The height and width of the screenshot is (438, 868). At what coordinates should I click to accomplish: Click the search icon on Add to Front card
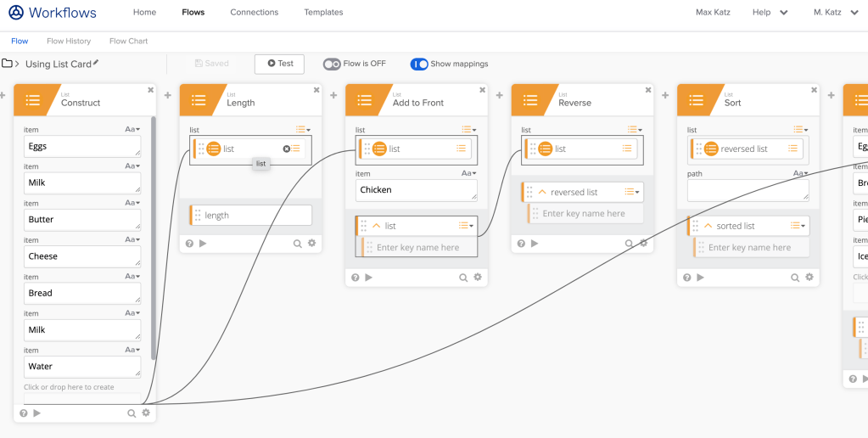(x=463, y=278)
